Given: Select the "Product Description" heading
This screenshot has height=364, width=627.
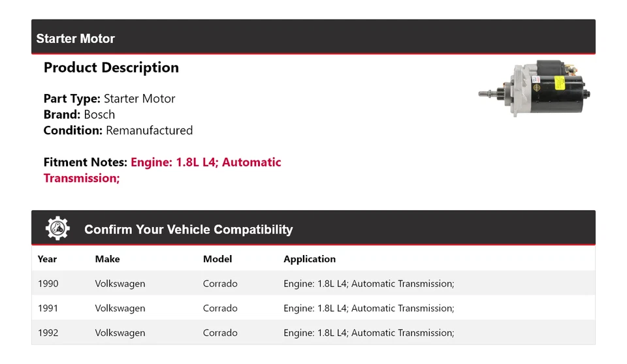Looking at the screenshot, I should [x=111, y=68].
